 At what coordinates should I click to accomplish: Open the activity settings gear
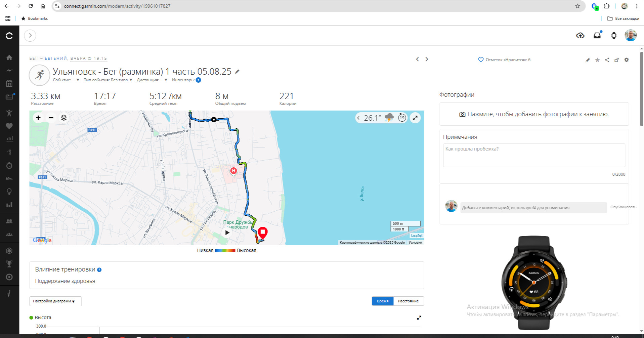(627, 60)
